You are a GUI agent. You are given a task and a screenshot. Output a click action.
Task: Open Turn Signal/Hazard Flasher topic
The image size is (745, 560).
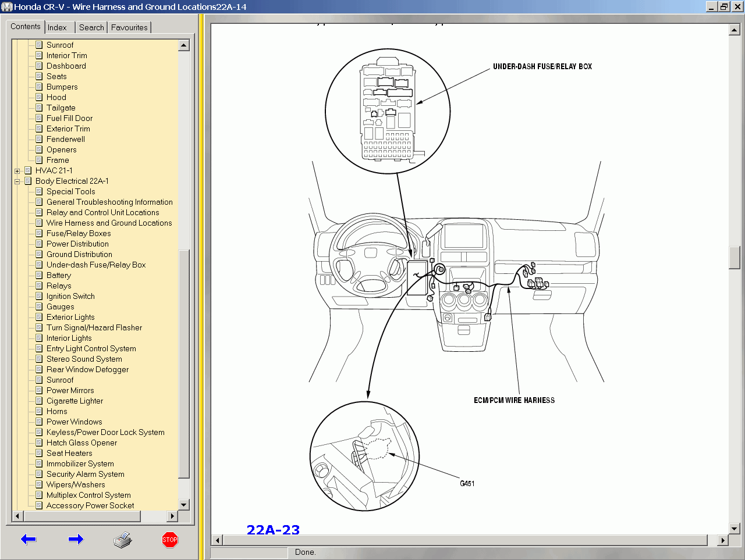coord(94,327)
